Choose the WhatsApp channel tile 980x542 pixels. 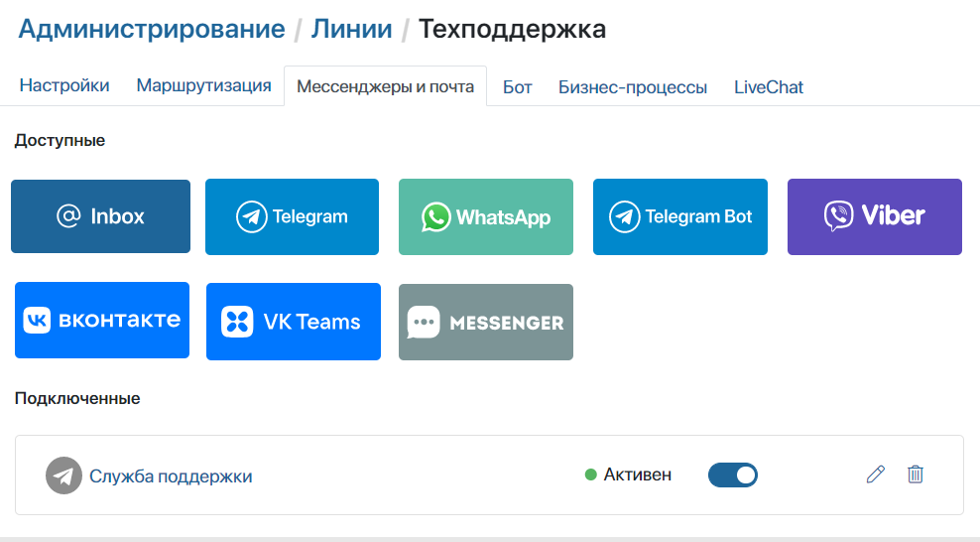click(x=486, y=217)
